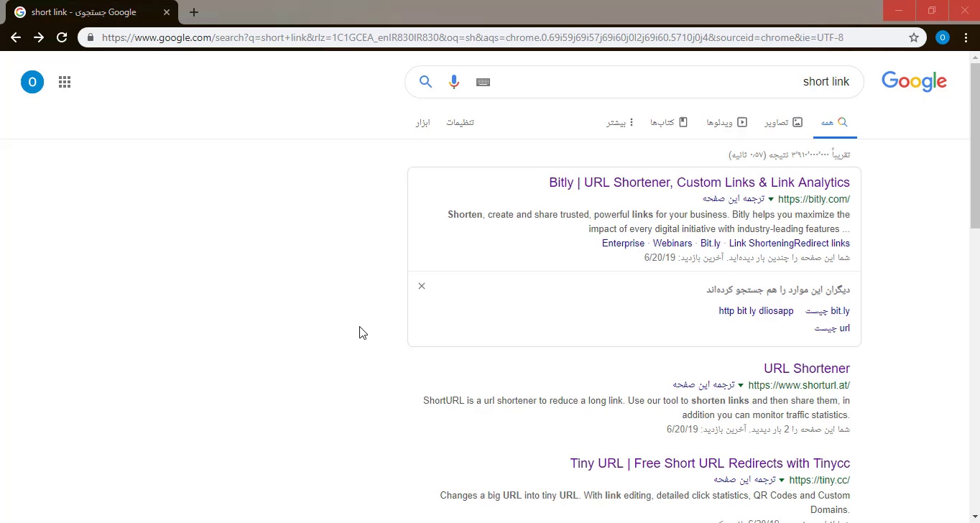Screen dimensions: 980x523
Task: Go forward with the browser forward arrow
Action: pyautogui.click(x=39, y=37)
